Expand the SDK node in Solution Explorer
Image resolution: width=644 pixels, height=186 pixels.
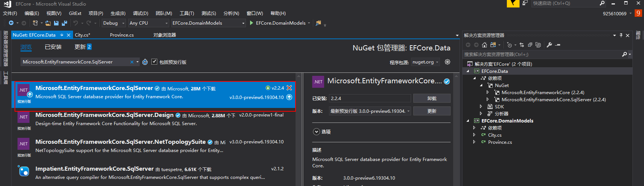point(481,107)
